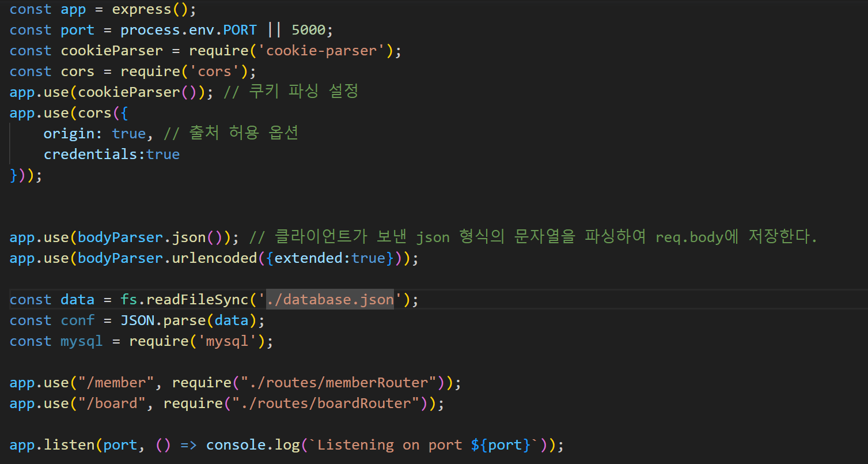This screenshot has height=464, width=868.
Task: Click the 'origin' option key
Action: (x=69, y=134)
